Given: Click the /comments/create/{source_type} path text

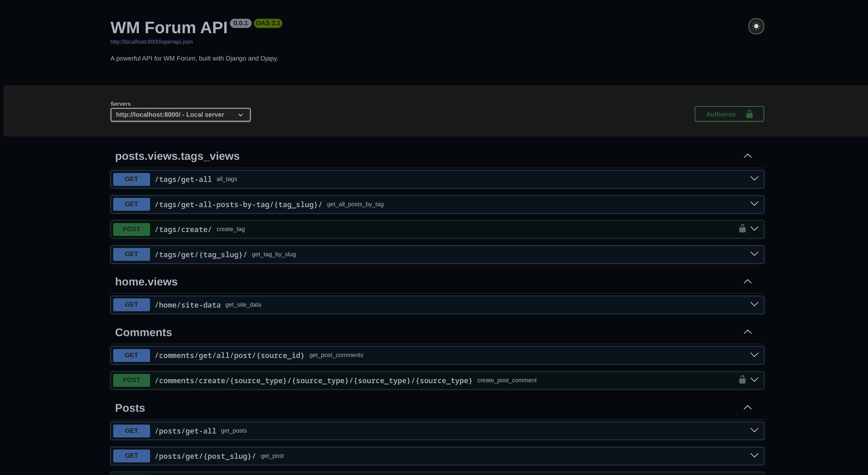Looking at the screenshot, I should coord(314,381).
